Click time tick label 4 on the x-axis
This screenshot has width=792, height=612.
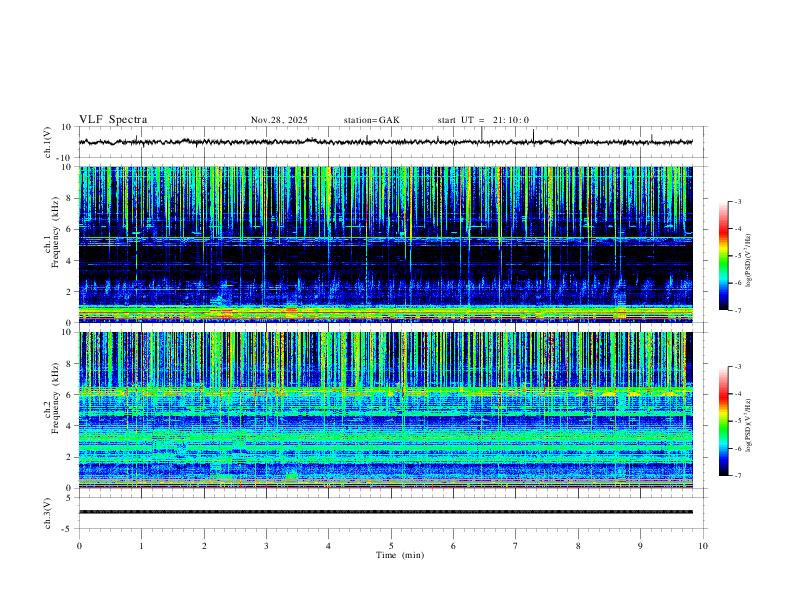click(328, 546)
